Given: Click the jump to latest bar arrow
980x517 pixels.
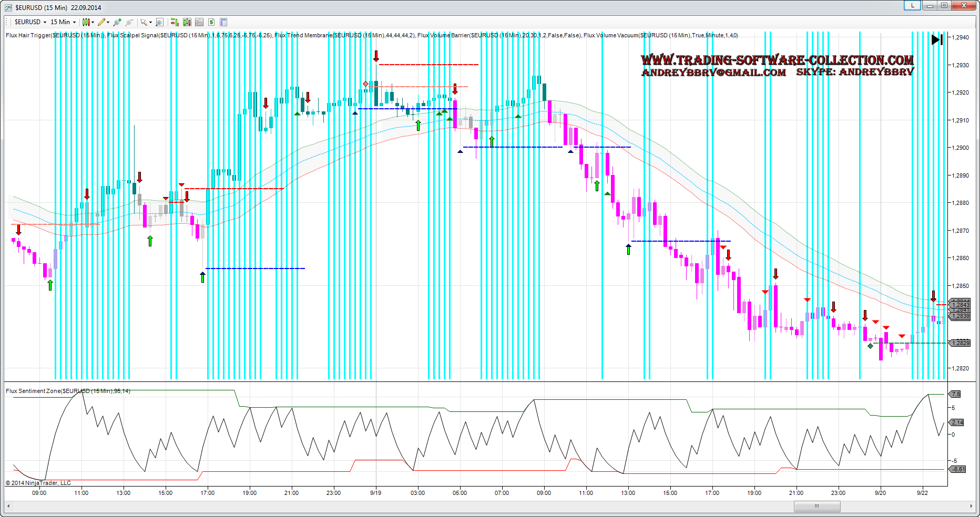Looking at the screenshot, I should click(937, 39).
